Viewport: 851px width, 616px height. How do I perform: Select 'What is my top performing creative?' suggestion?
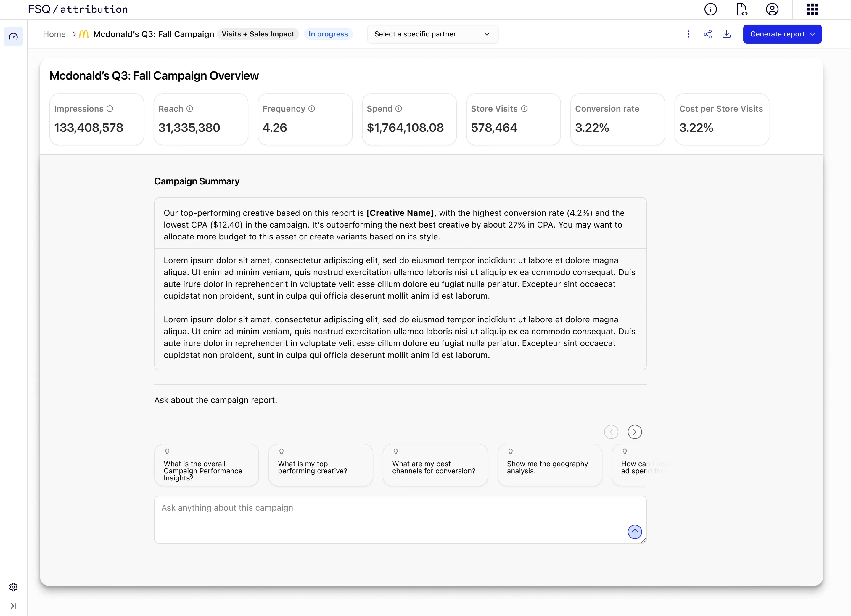[321, 465]
